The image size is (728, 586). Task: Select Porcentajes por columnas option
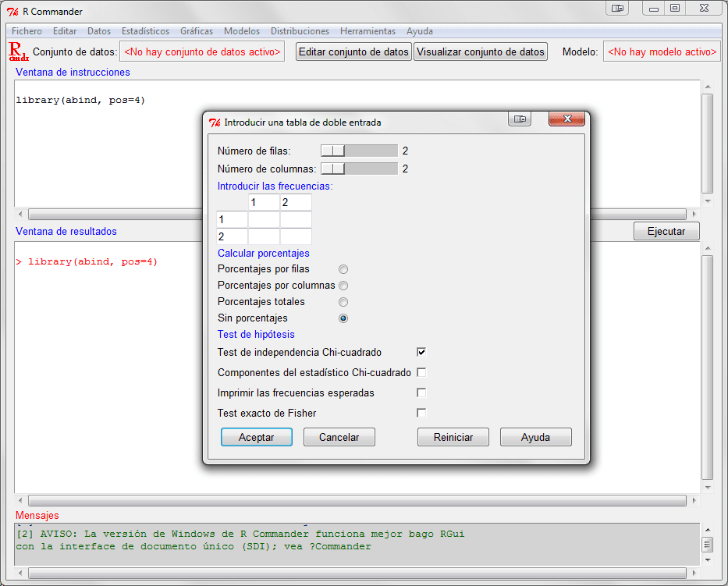[x=343, y=286]
